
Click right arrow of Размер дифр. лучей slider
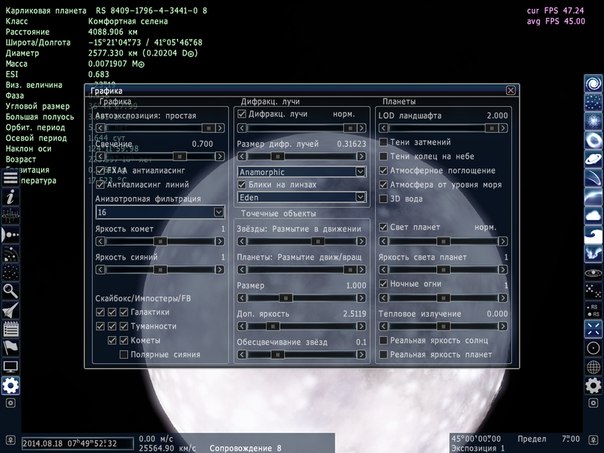tap(361, 156)
